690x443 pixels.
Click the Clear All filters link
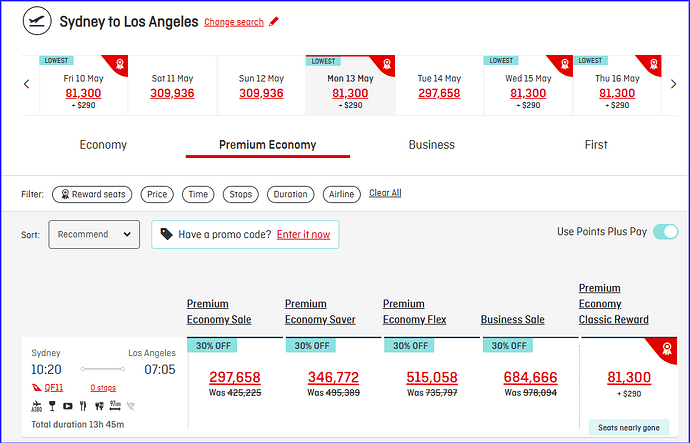(385, 193)
